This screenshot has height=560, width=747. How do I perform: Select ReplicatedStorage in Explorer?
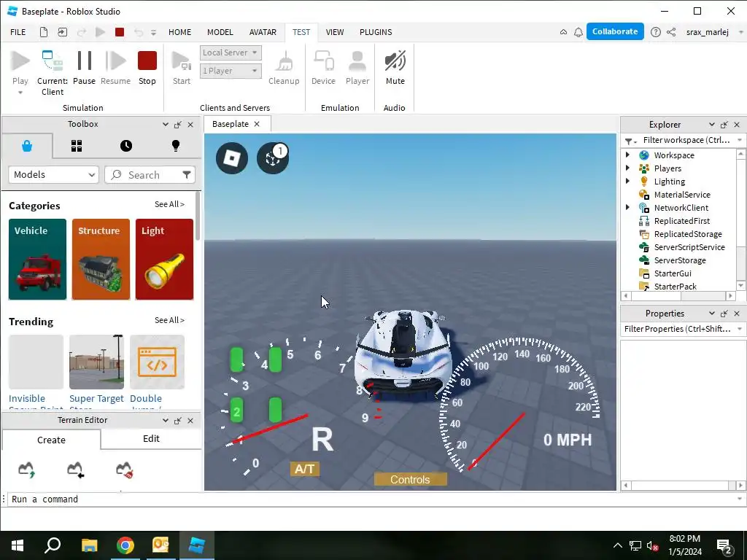687,234
